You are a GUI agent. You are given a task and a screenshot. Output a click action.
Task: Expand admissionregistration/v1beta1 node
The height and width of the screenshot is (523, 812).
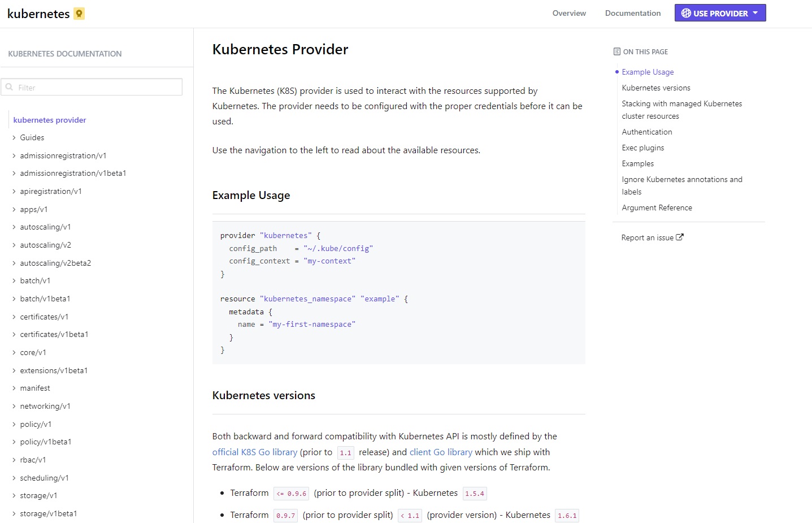(x=14, y=173)
